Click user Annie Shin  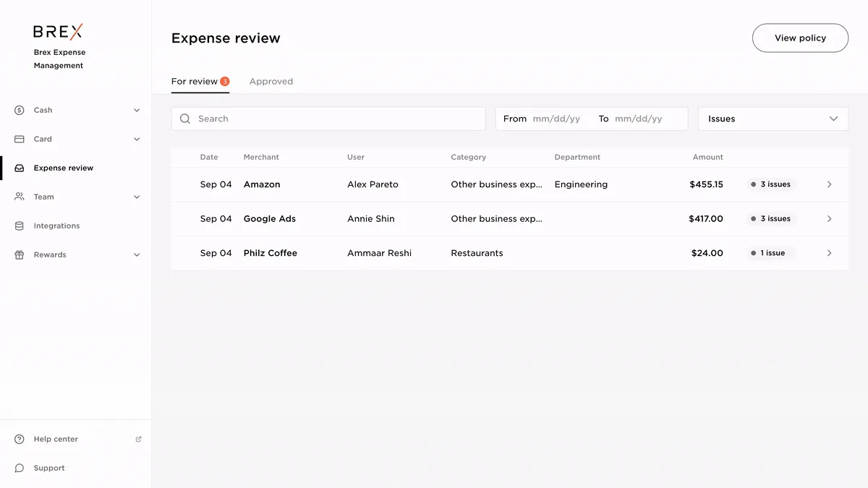[x=371, y=218]
